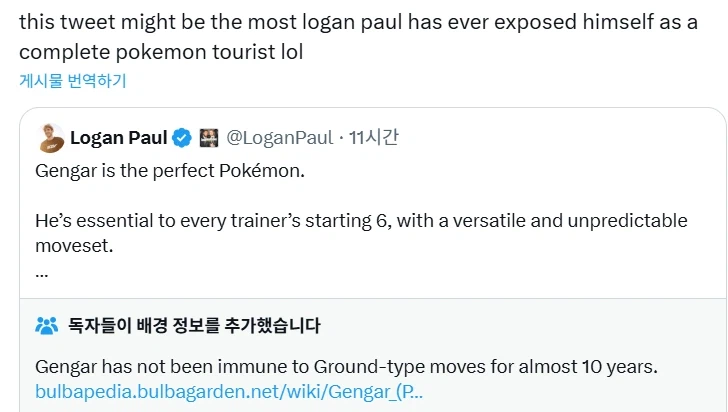Click the community notes people icon
The image size is (728, 412).
tap(47, 325)
